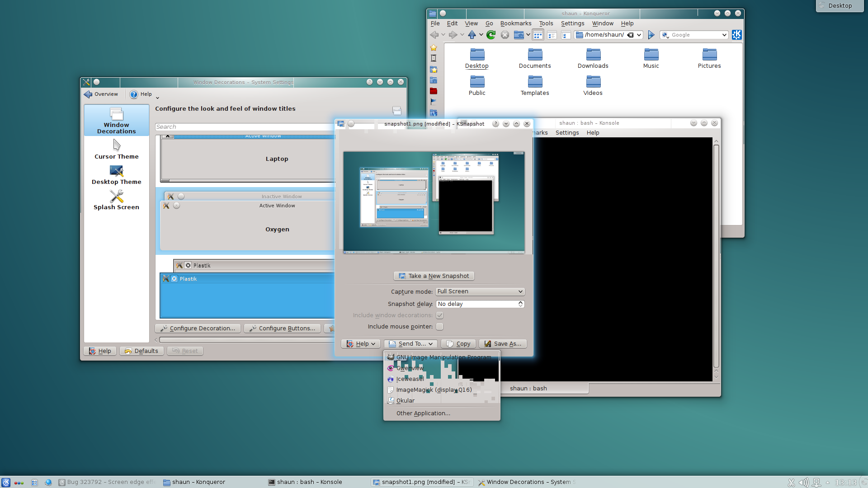868x488 pixels.
Task: Expand the Konqueror home folder dropdown arrow
Action: point(528,35)
